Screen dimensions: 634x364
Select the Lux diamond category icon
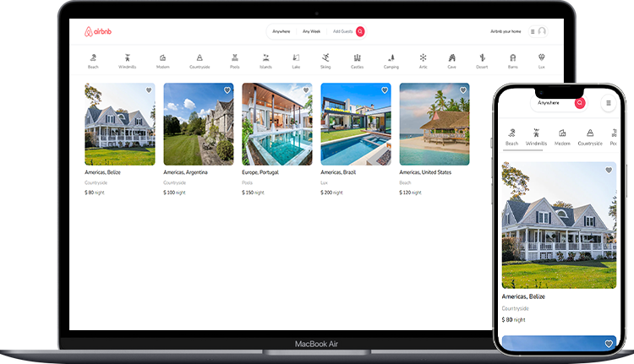541,60
